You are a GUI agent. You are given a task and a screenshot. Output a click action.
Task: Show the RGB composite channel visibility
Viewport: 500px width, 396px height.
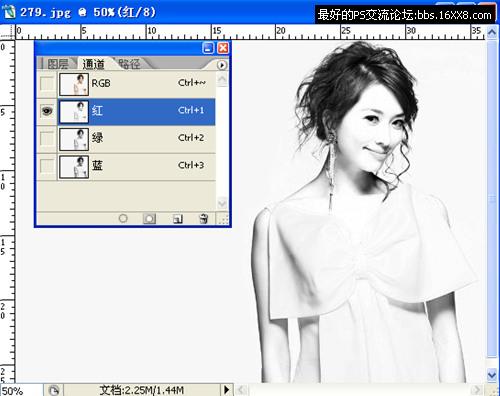47,83
